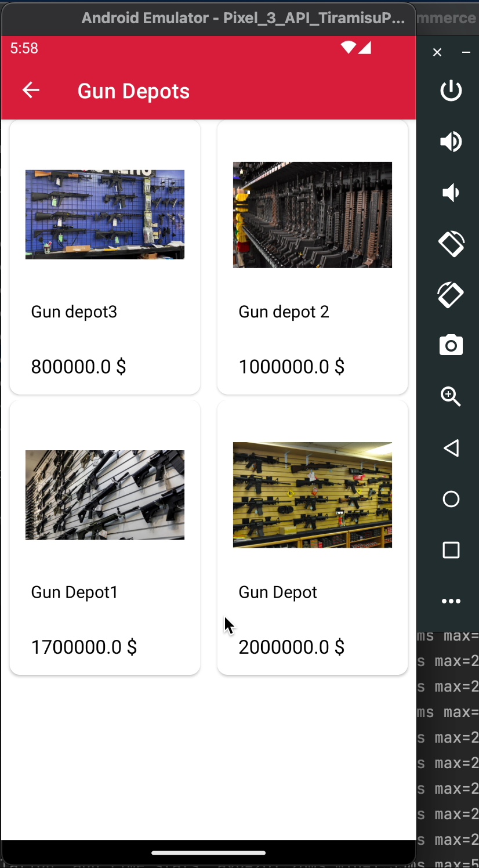Click the Android Emulator window title
Viewport: 479px width, 868px height.
click(x=243, y=18)
